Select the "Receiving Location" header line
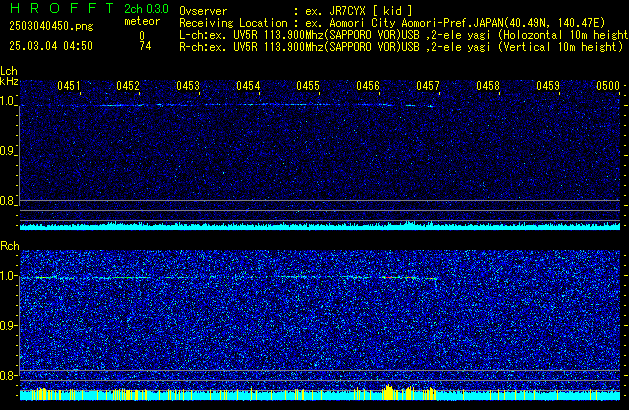 (x=392, y=23)
